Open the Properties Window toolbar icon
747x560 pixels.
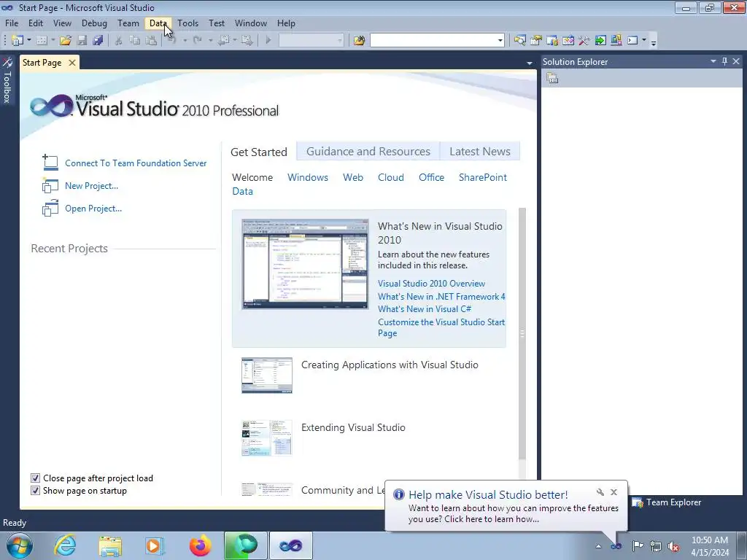click(536, 41)
